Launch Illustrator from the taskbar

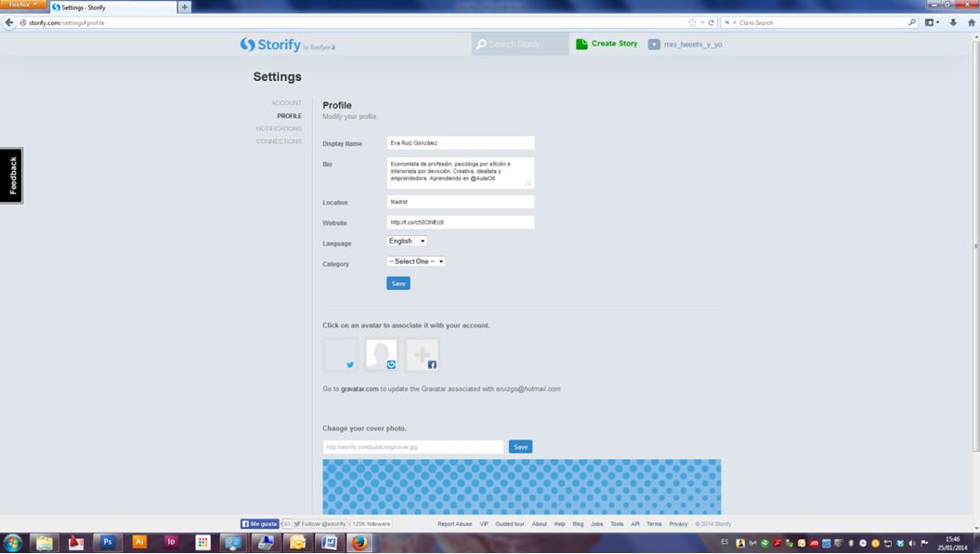click(139, 542)
